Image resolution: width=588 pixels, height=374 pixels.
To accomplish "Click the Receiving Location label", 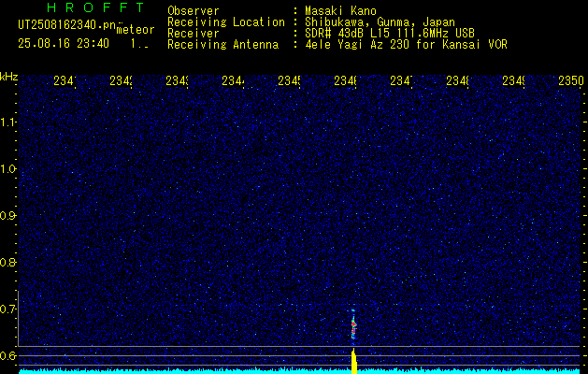I will (226, 22).
